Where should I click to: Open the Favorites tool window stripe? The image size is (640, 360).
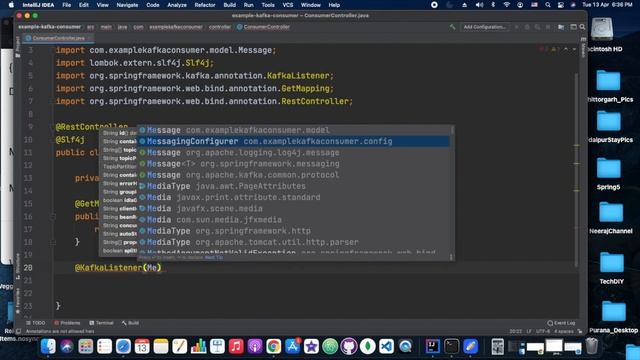[x=18, y=301]
